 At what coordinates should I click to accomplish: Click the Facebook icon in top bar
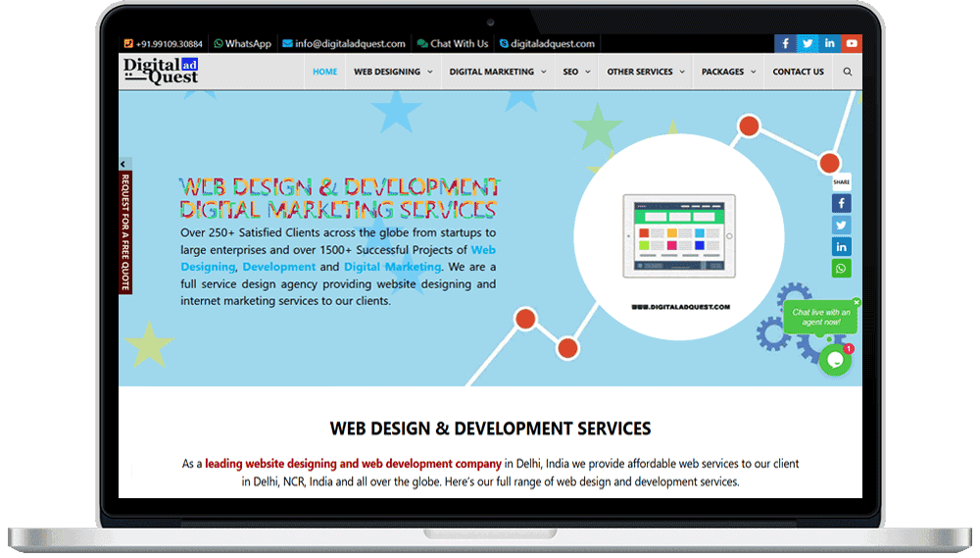(785, 43)
